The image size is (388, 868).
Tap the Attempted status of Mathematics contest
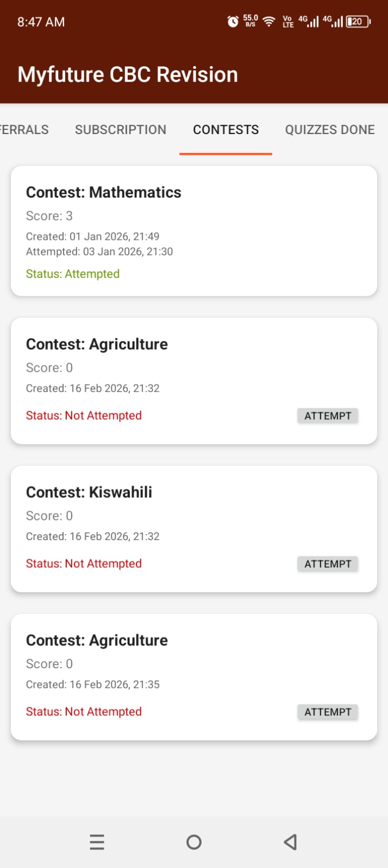[x=72, y=274]
